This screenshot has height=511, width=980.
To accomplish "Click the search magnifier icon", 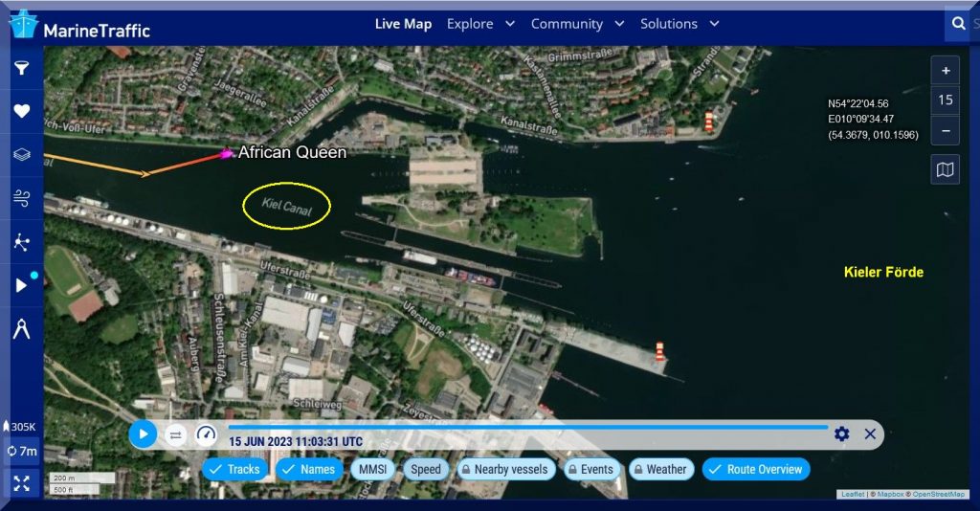I will point(957,24).
